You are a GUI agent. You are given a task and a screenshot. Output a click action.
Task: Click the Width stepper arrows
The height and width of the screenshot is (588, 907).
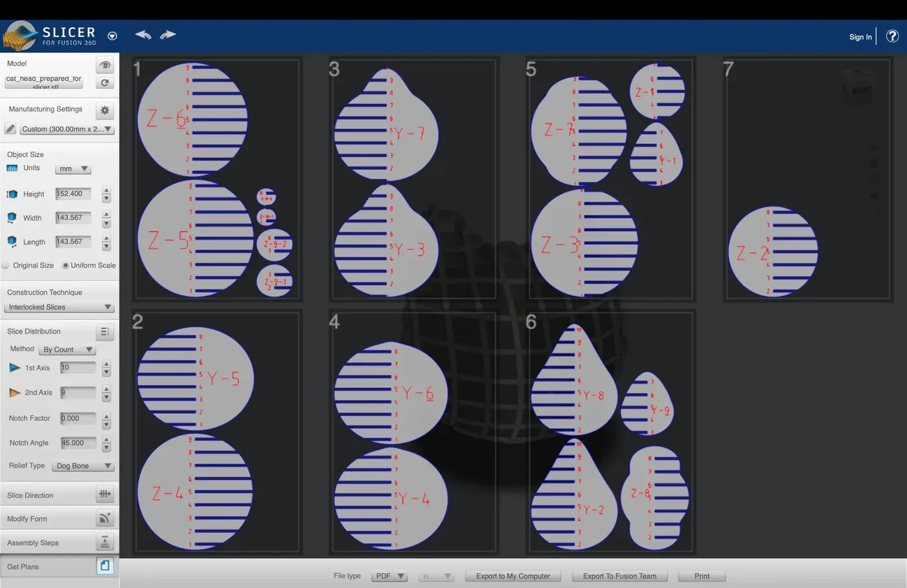pos(106,218)
